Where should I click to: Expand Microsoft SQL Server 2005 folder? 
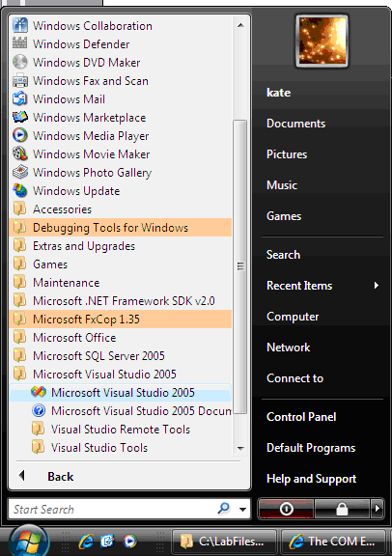tap(121, 355)
